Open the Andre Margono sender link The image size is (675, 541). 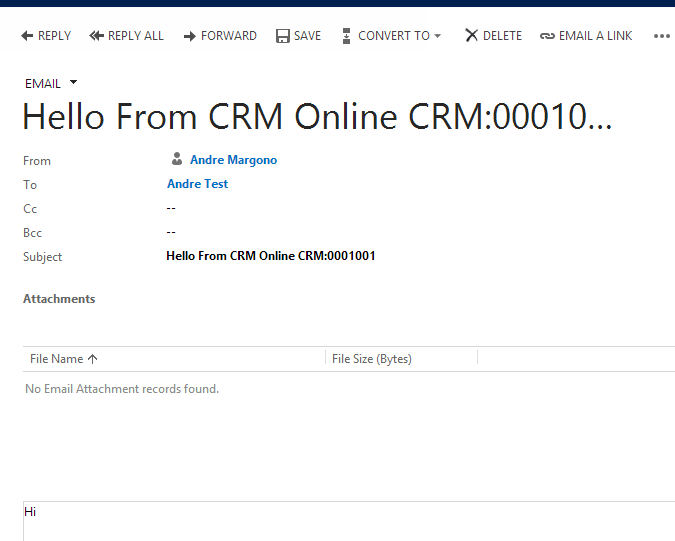(233, 160)
